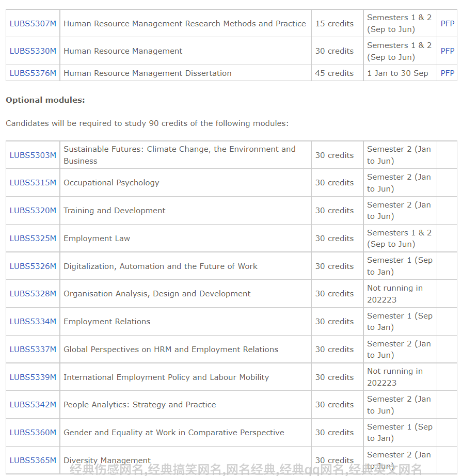The height and width of the screenshot is (476, 462).
Task: Open the LUBS5339M module link
Action: click(x=33, y=377)
